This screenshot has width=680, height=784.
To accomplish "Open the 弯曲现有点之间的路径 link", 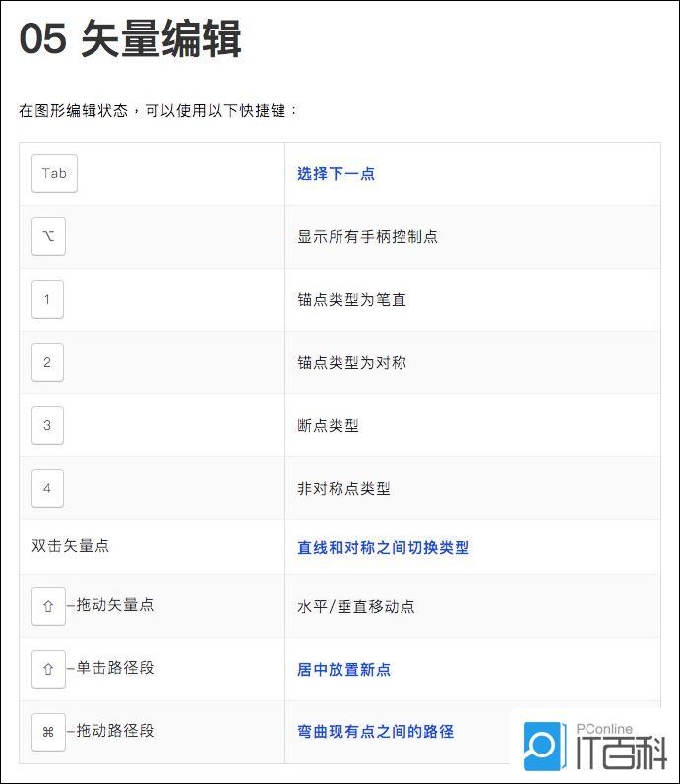I will [x=376, y=732].
